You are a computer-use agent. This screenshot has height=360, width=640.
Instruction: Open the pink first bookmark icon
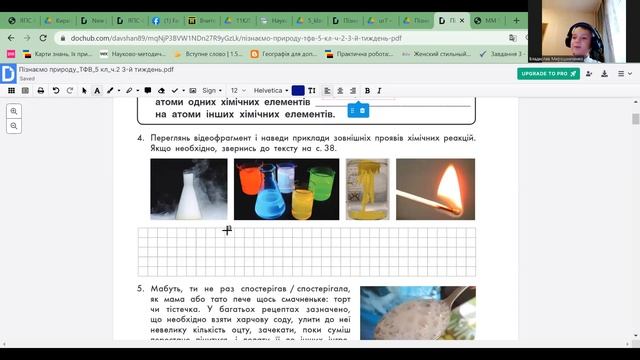(x=11, y=54)
